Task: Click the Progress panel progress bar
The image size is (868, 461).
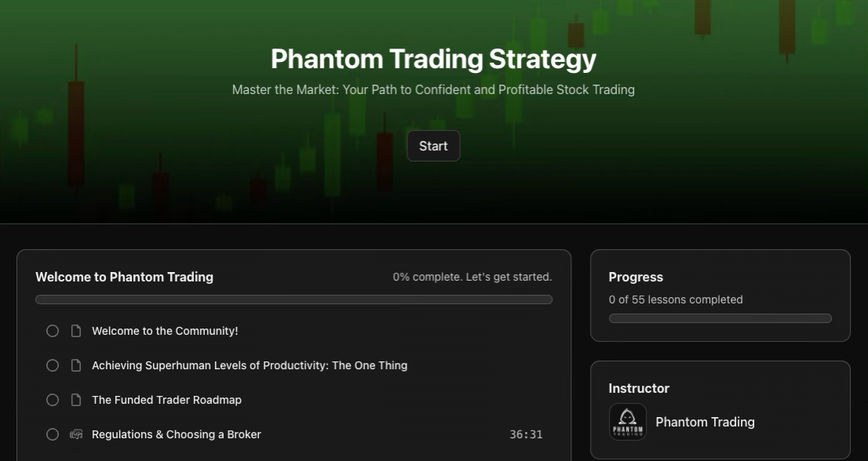Action: pos(720,318)
